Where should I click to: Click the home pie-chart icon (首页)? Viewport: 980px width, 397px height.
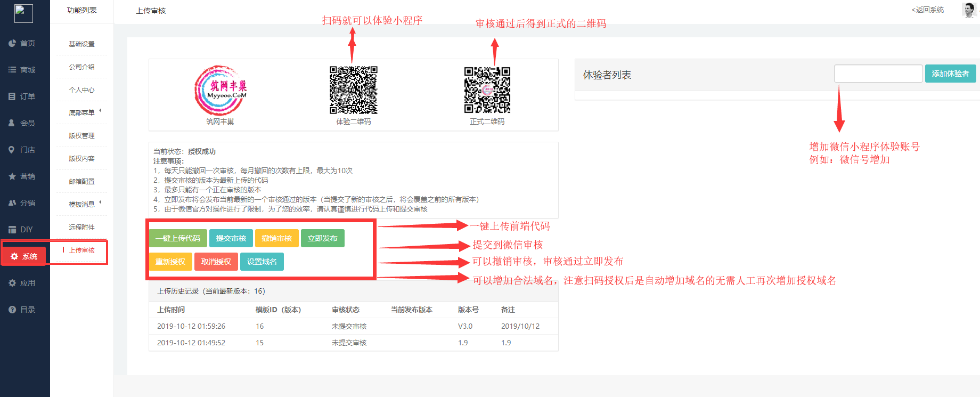(x=12, y=43)
